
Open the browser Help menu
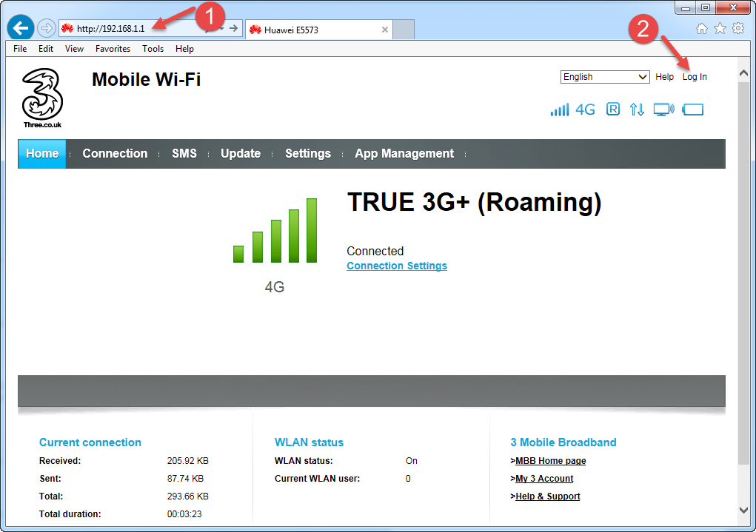coord(184,49)
